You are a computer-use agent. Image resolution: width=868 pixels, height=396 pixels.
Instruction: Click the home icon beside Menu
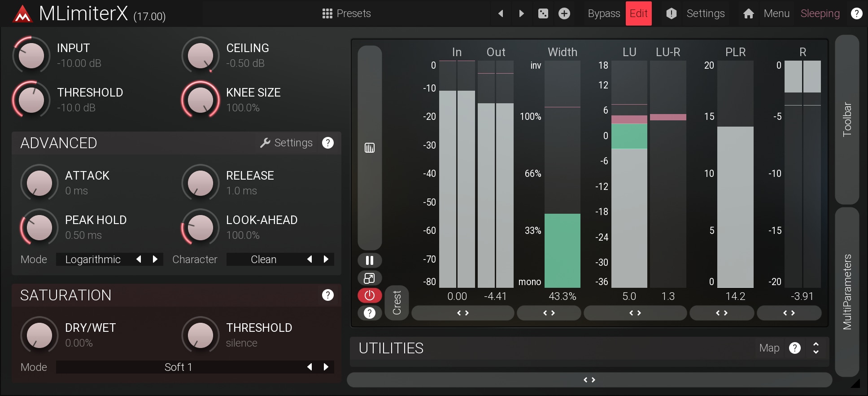click(x=748, y=13)
